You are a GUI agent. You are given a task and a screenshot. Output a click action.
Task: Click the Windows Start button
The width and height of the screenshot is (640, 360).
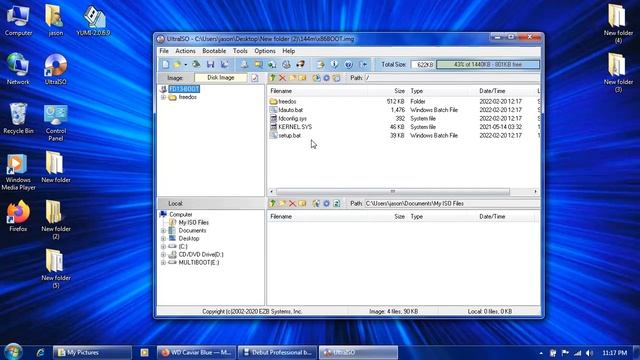13,352
